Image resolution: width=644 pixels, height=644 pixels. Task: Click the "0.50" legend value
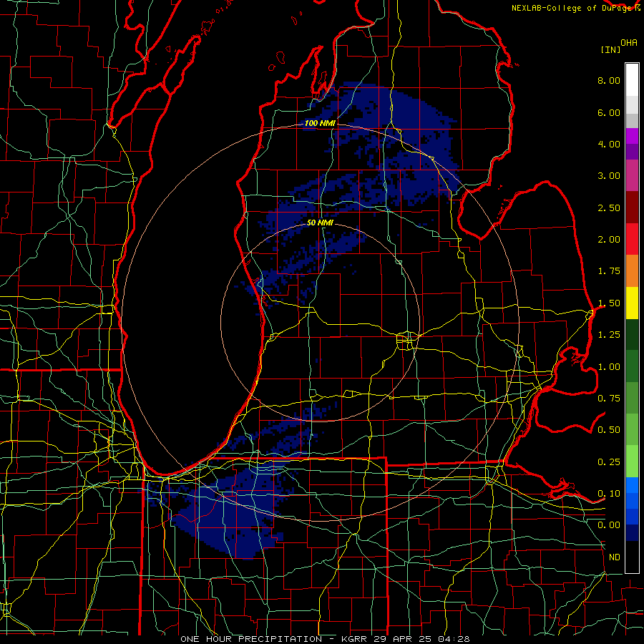point(609,430)
